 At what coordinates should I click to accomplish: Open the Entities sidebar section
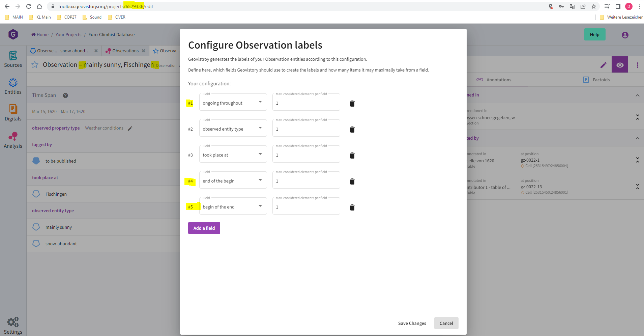13,86
